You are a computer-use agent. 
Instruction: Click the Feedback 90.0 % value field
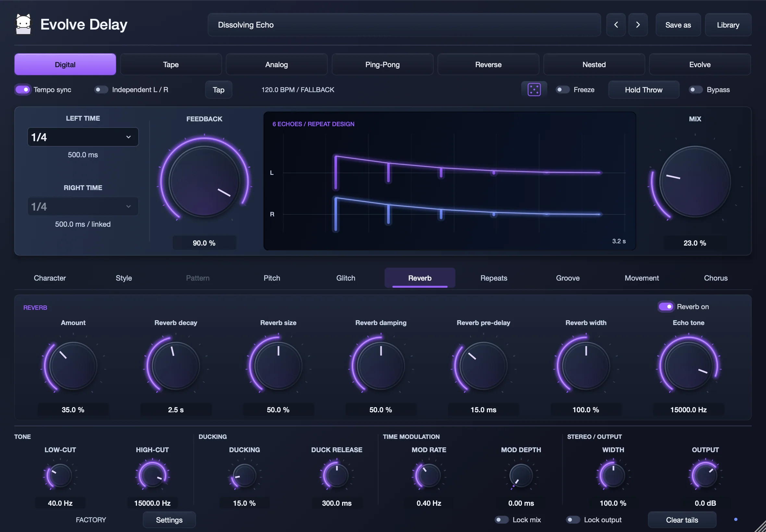tap(204, 243)
